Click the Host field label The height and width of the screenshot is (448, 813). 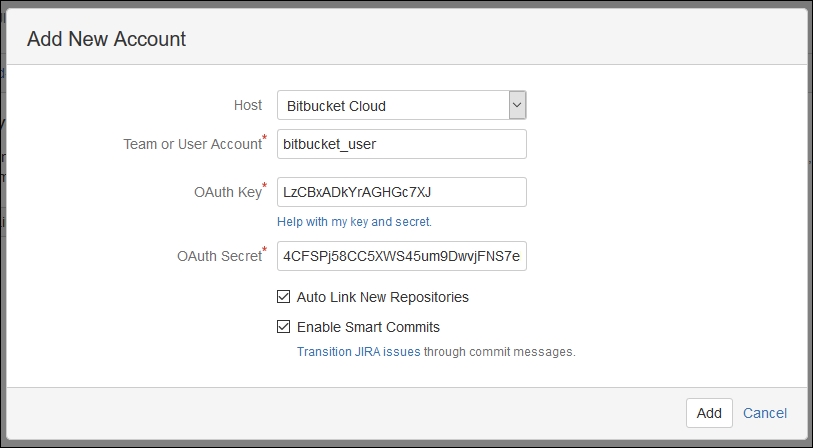point(248,105)
